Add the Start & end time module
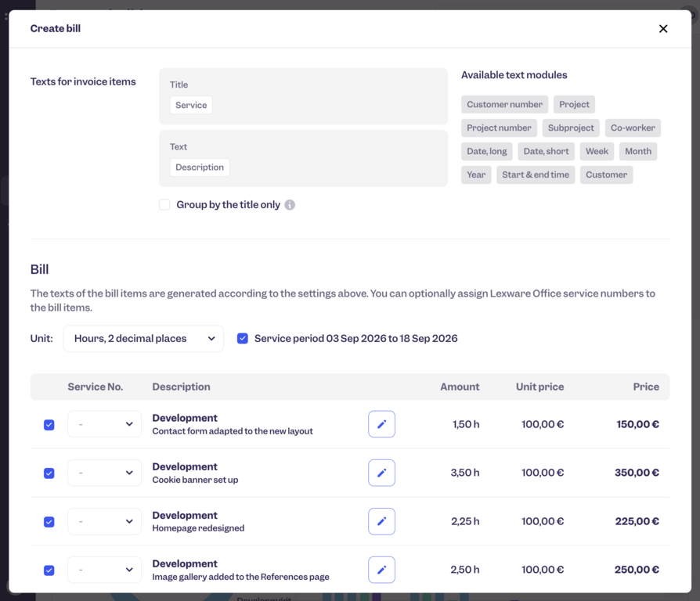This screenshot has width=700, height=601. pos(536,175)
